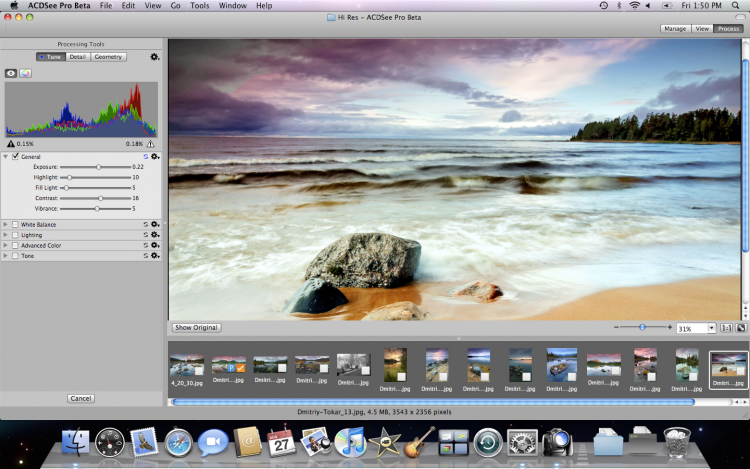750x469 pixels.
Task: Uncheck the General checkbox
Action: [16, 156]
